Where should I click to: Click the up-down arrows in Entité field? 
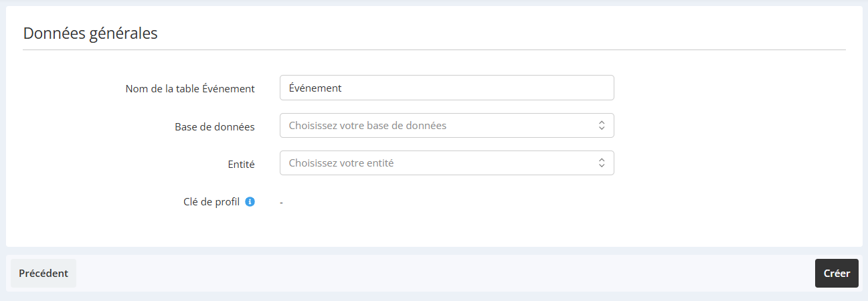coord(602,163)
